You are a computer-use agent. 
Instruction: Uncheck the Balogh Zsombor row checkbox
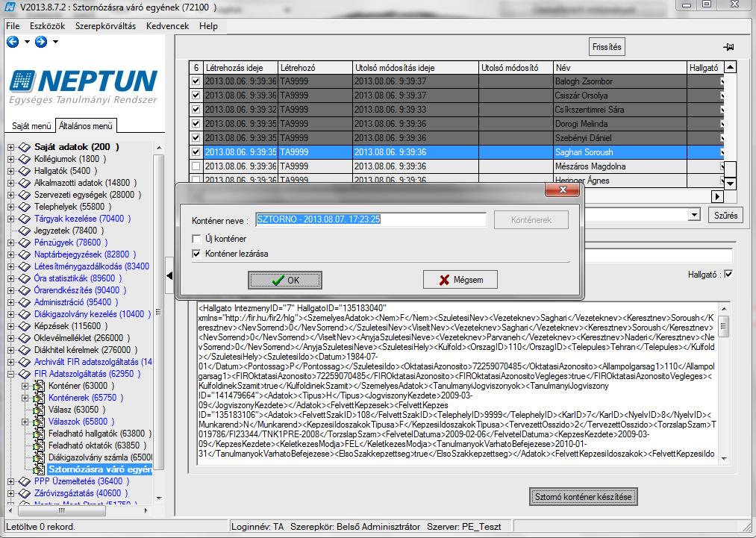point(196,81)
